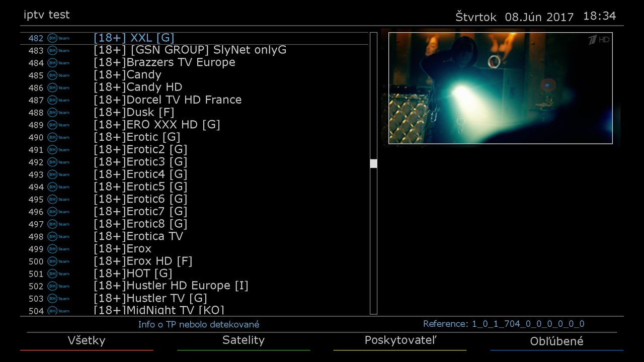Select the Erotic8 [G] channel
The width and height of the screenshot is (644, 362).
(x=140, y=224)
